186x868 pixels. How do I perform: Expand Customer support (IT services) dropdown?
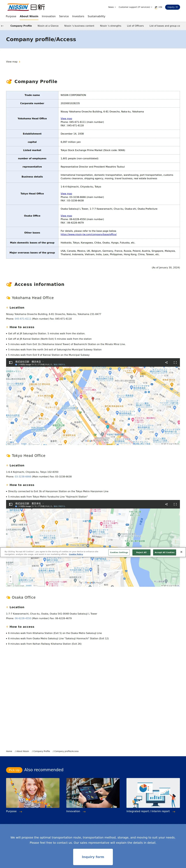[x=135, y=7]
